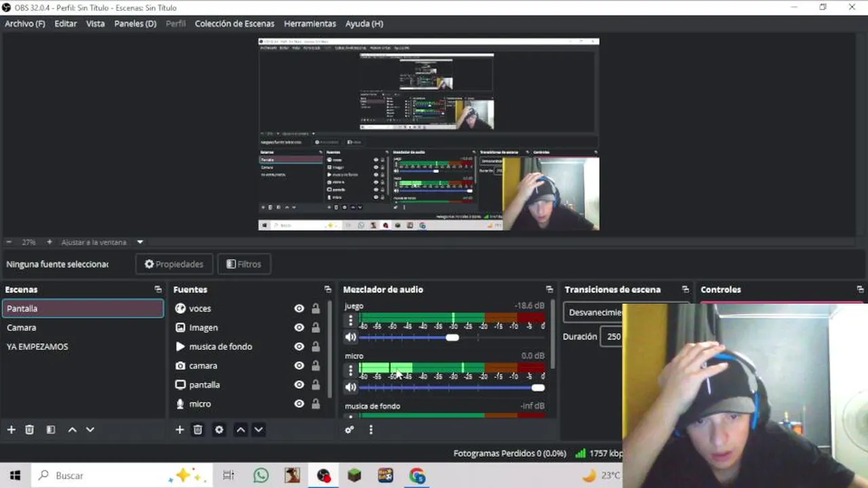The height and width of the screenshot is (488, 868).
Task: Undock the Controles panel with the float icon
Action: [x=860, y=289]
